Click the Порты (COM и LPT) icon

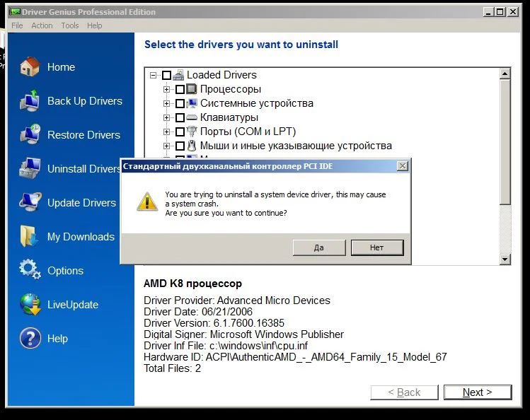[x=192, y=132]
